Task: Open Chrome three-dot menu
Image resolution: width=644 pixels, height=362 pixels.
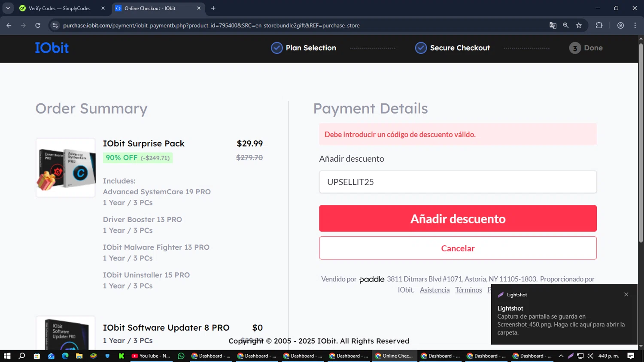Action: pyautogui.click(x=635, y=25)
